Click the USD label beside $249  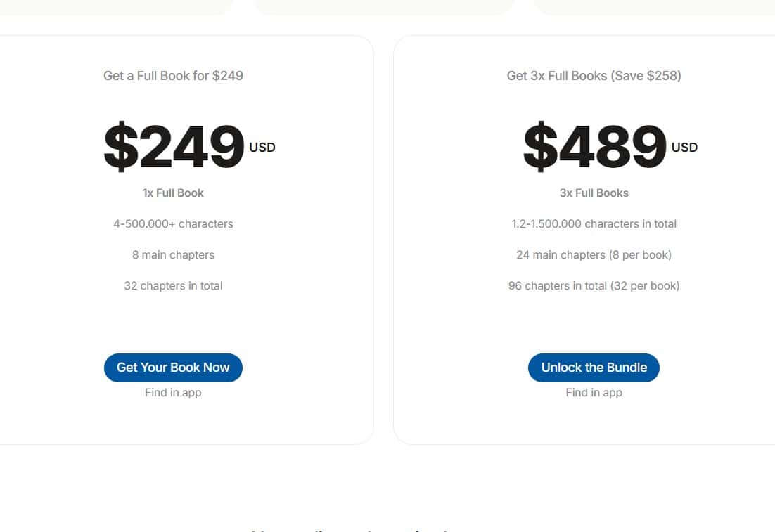(x=262, y=148)
